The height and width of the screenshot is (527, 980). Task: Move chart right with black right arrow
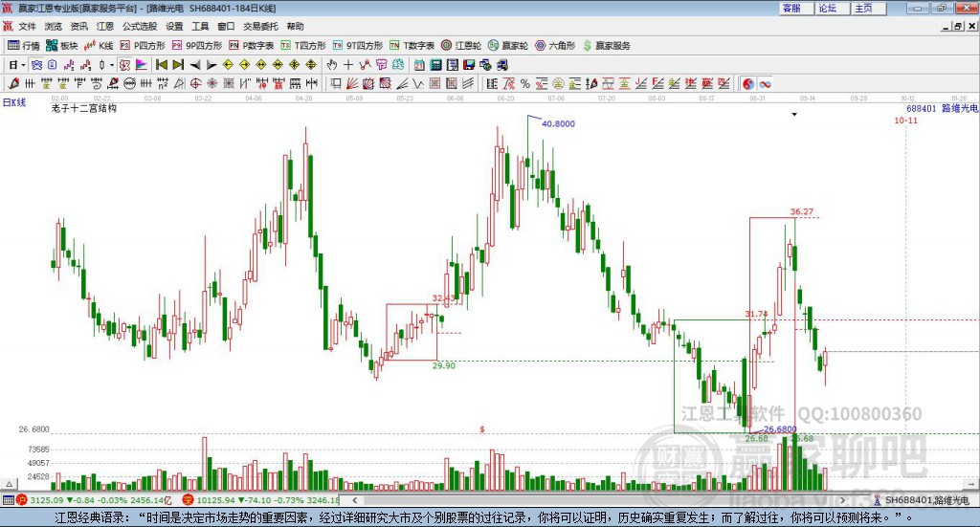212,65
